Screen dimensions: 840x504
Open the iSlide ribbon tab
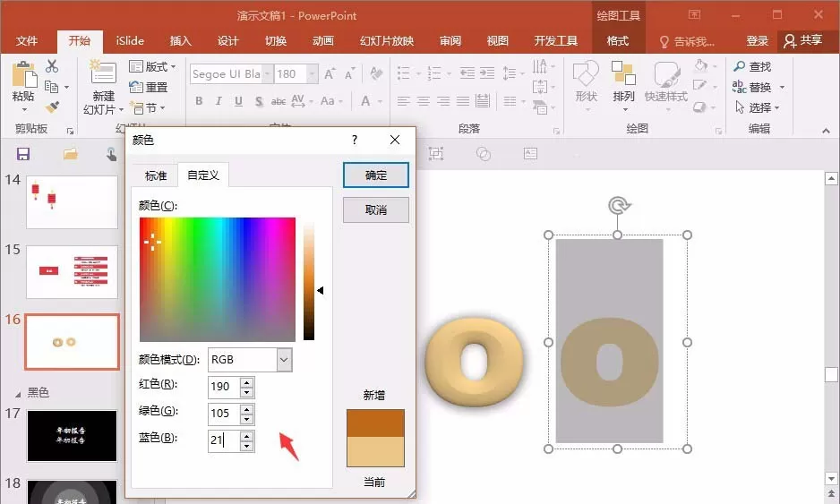click(130, 40)
